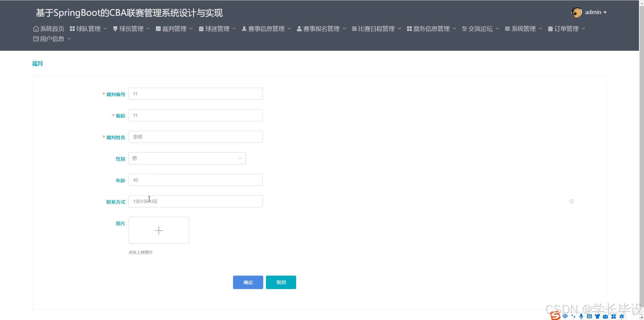Click the 赛事报名管理 user icon
644x320 pixels.
299,29
